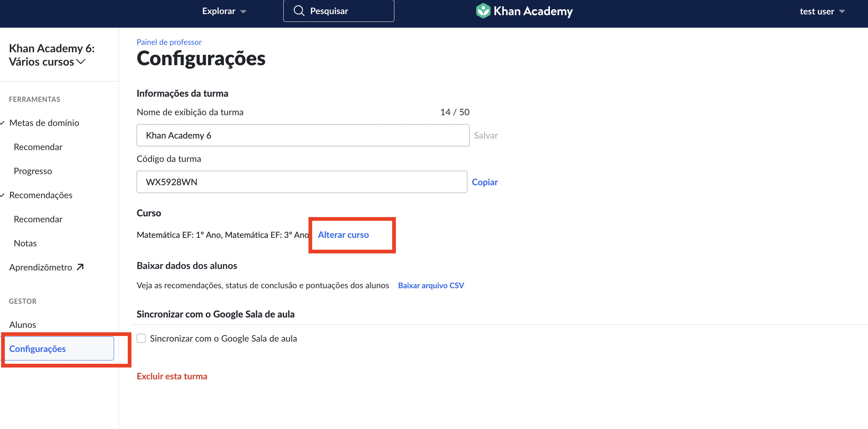Download the students CSV file

point(431,286)
